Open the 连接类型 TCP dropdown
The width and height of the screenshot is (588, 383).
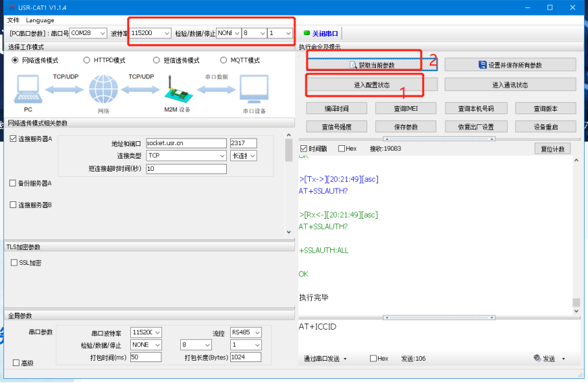tap(186, 156)
